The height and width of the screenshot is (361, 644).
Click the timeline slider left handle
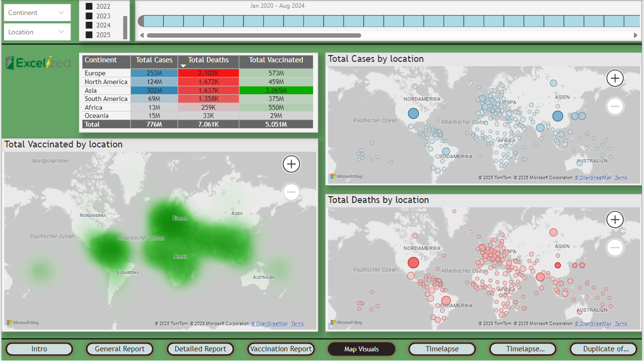[x=141, y=21]
